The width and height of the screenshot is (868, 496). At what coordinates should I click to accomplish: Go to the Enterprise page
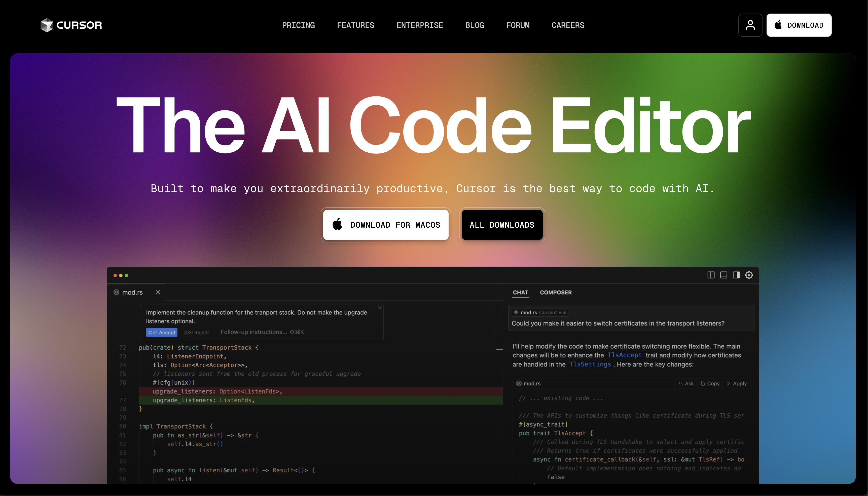tap(420, 25)
